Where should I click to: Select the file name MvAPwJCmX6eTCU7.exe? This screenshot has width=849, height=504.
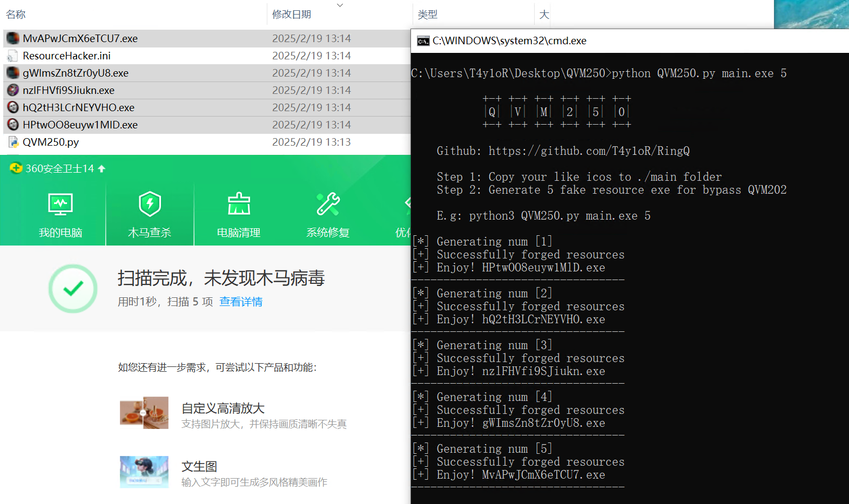coord(80,38)
